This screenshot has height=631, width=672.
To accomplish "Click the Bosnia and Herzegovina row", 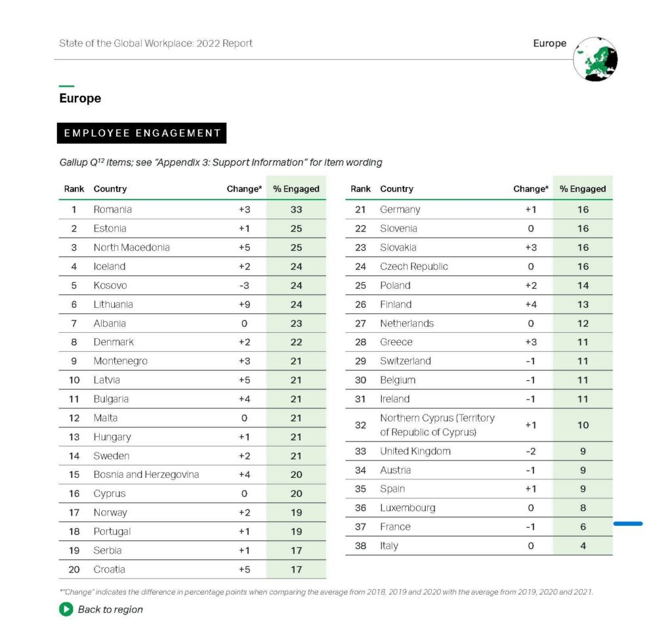I will [192, 475].
